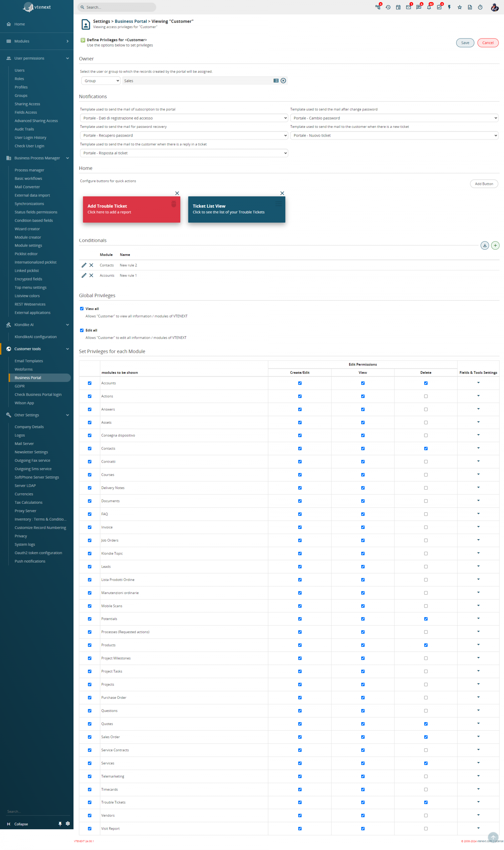Click the Add Button button
The height and width of the screenshot is (850, 504).
(x=484, y=184)
